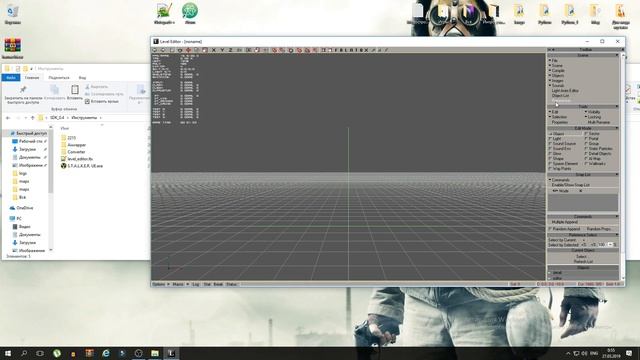The height and width of the screenshot is (360, 640).
Task: Select Object edit mode
Action: [x=558, y=133]
